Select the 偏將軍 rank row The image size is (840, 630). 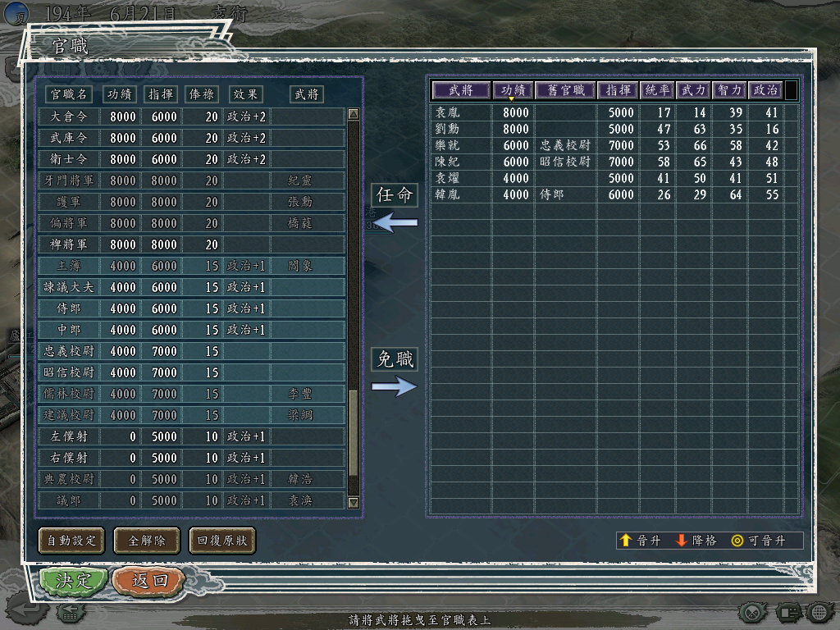(x=191, y=223)
